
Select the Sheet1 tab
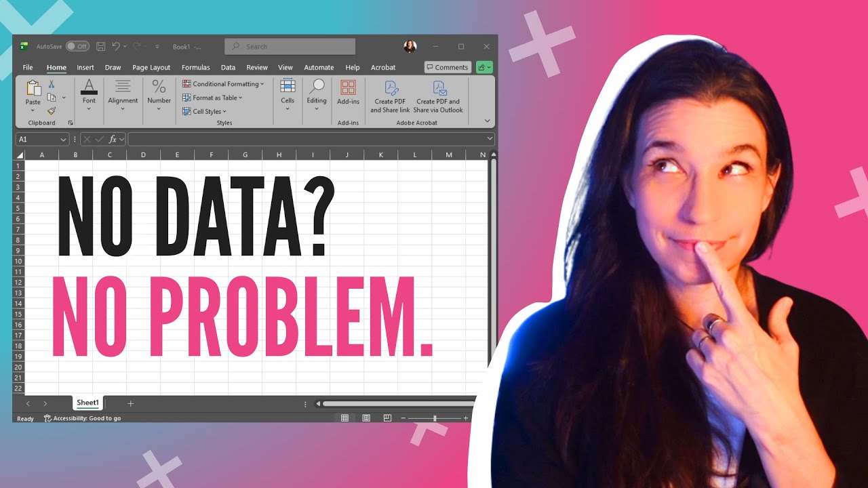(x=87, y=403)
